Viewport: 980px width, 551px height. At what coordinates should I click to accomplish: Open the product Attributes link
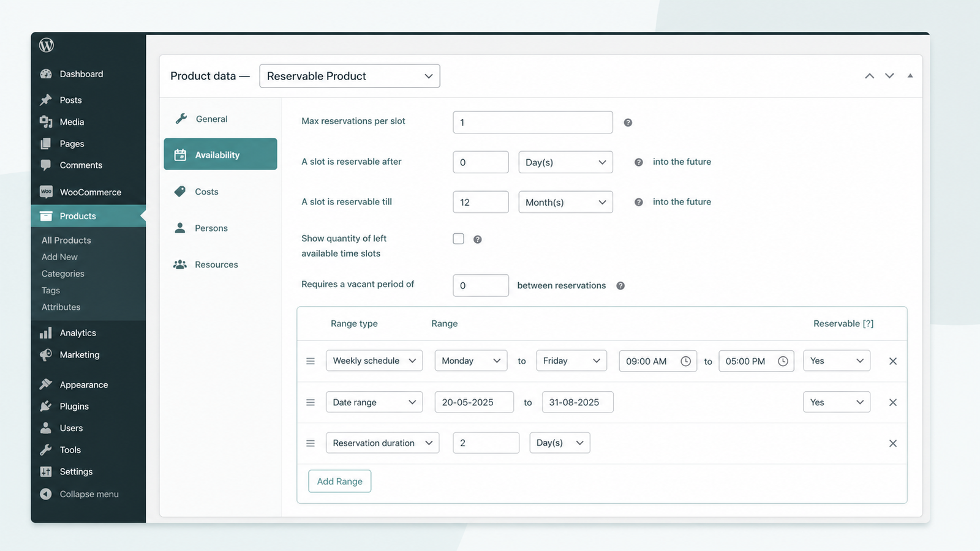(x=61, y=307)
